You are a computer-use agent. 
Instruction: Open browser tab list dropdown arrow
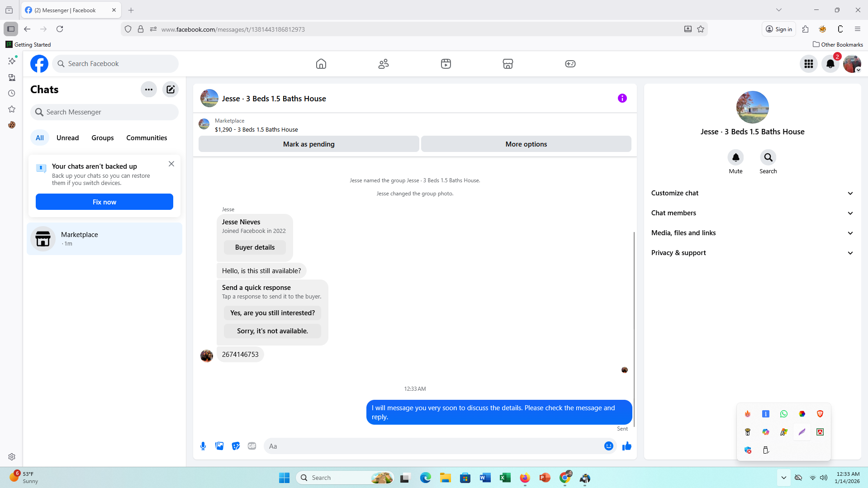pos(778,10)
